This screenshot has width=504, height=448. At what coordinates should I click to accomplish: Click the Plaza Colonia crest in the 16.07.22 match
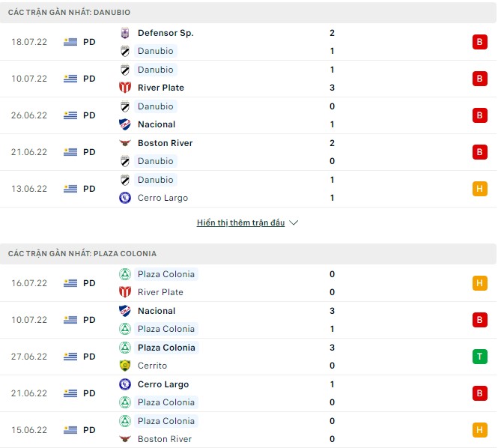[125, 274]
